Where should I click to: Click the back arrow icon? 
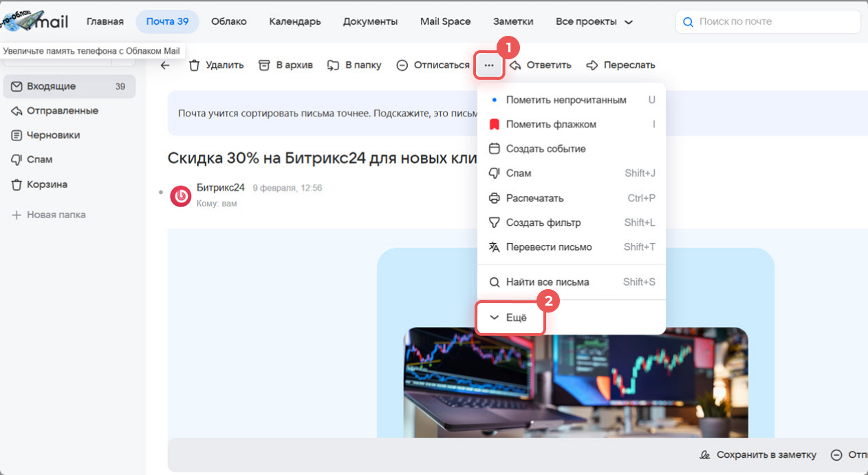click(x=165, y=65)
